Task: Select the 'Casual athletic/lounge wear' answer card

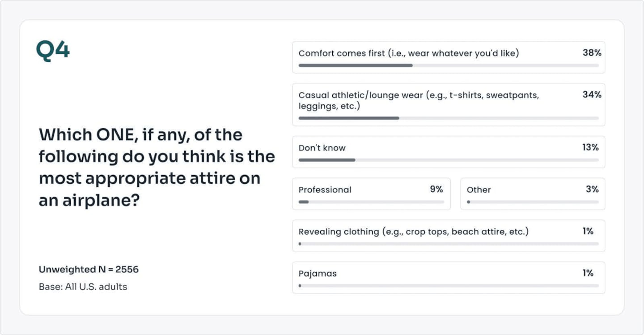Action: 449,104
